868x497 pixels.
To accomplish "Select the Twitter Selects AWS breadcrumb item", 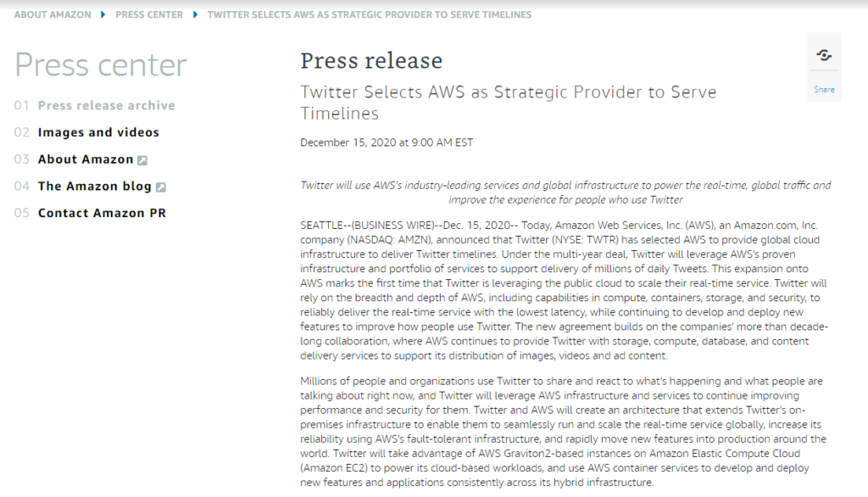I will click(x=370, y=15).
